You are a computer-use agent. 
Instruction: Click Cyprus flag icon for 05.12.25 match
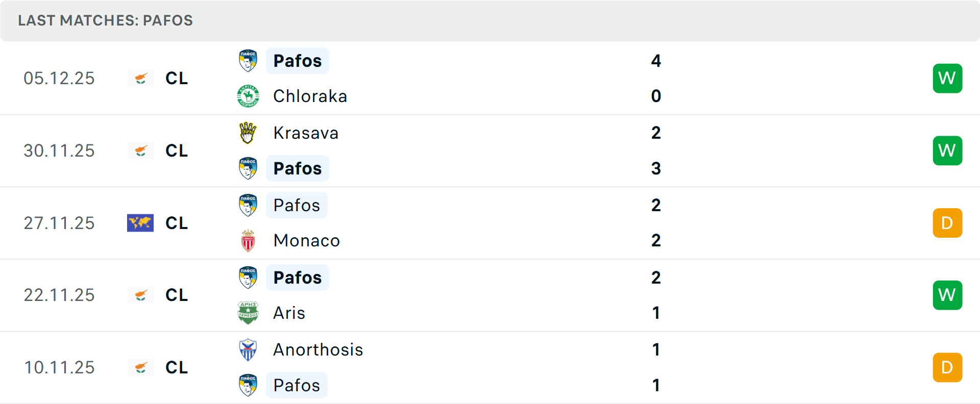point(140,78)
